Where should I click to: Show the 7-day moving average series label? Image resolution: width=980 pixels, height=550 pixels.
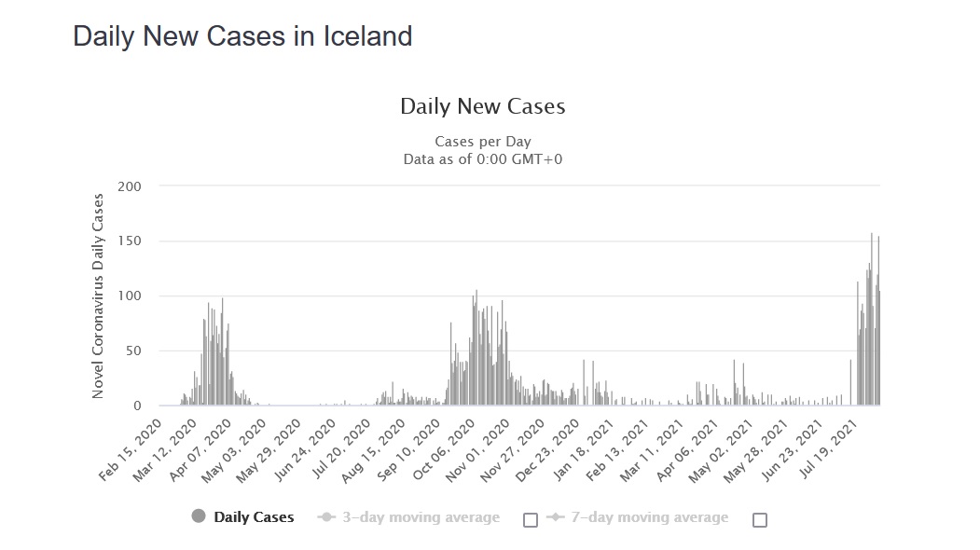(x=650, y=517)
